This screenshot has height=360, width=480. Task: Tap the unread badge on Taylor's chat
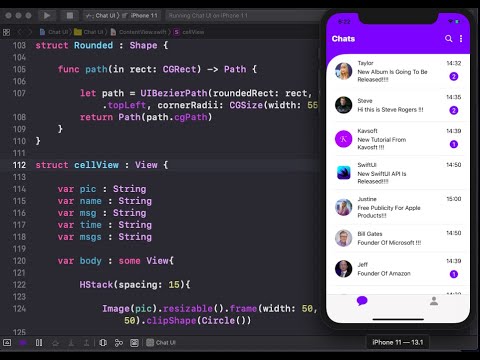453,76
